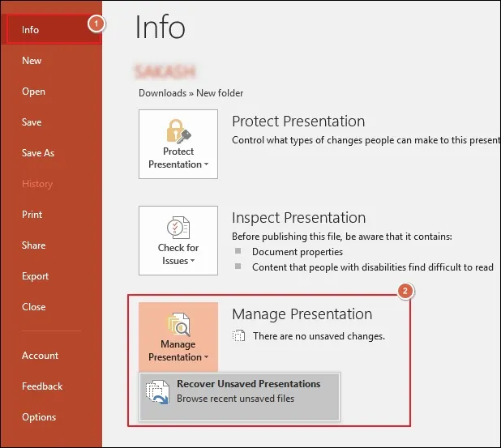Viewport: 501px width, 448px height.
Task: Open the Feedback page
Action: click(x=42, y=386)
